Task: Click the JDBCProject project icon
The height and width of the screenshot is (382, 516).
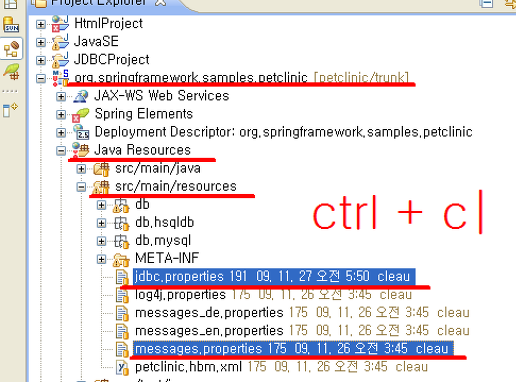Action: 60,60
